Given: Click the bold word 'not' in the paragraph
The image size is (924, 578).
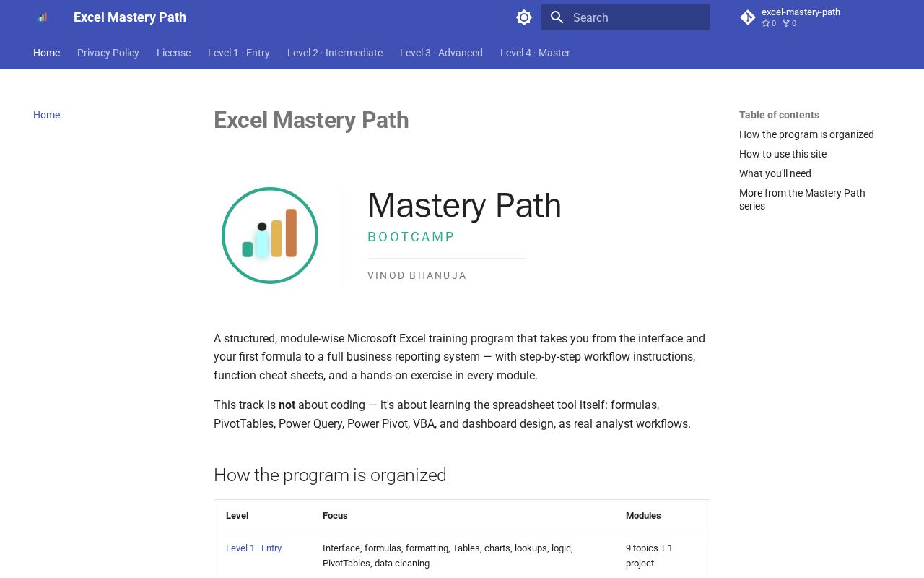Looking at the screenshot, I should 287,405.
